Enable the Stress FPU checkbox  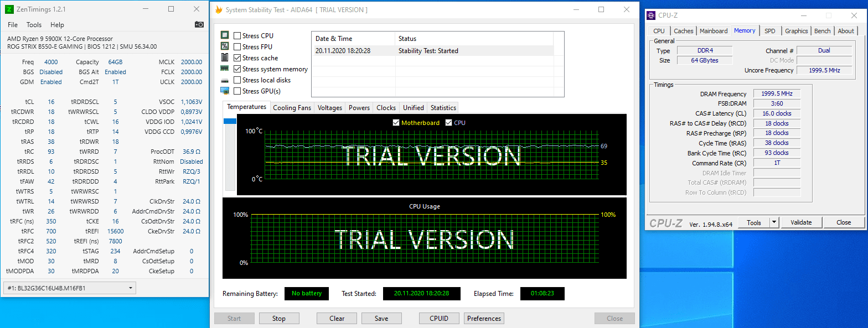click(237, 47)
